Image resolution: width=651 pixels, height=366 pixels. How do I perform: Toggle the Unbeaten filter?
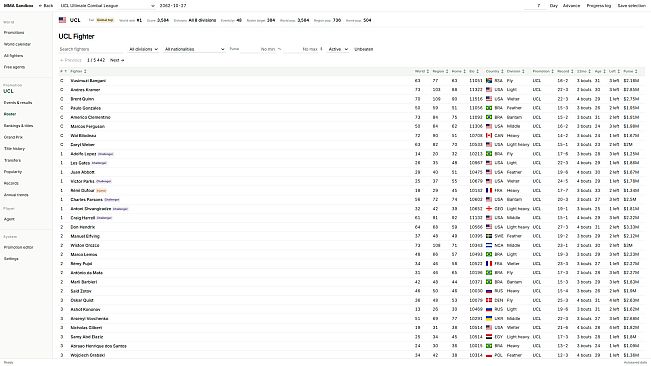(x=363, y=49)
